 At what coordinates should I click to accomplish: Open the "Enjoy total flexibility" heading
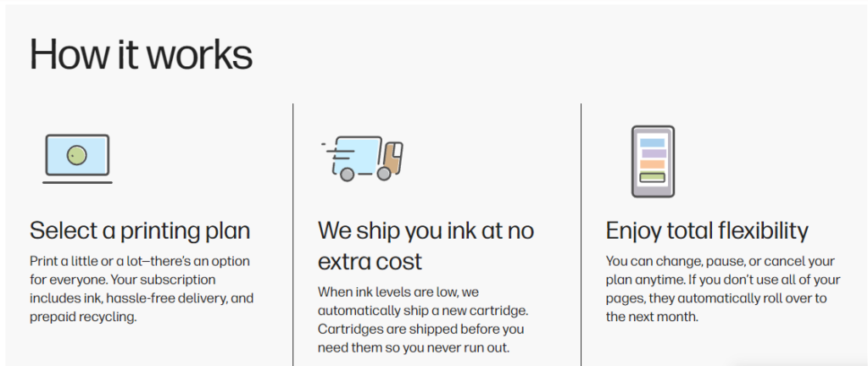coord(707,230)
